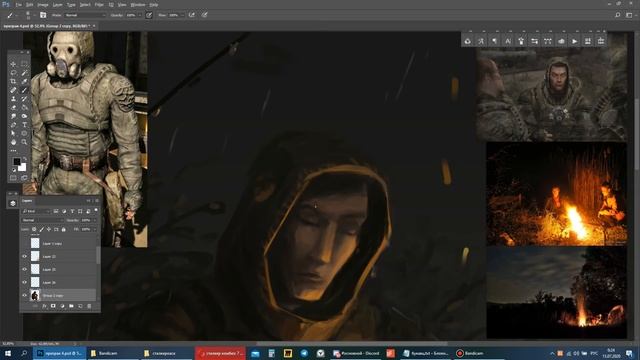Viewport: 640px width, 360px height.
Task: Open the layer Opacity dropdown arrow
Action: click(94, 220)
